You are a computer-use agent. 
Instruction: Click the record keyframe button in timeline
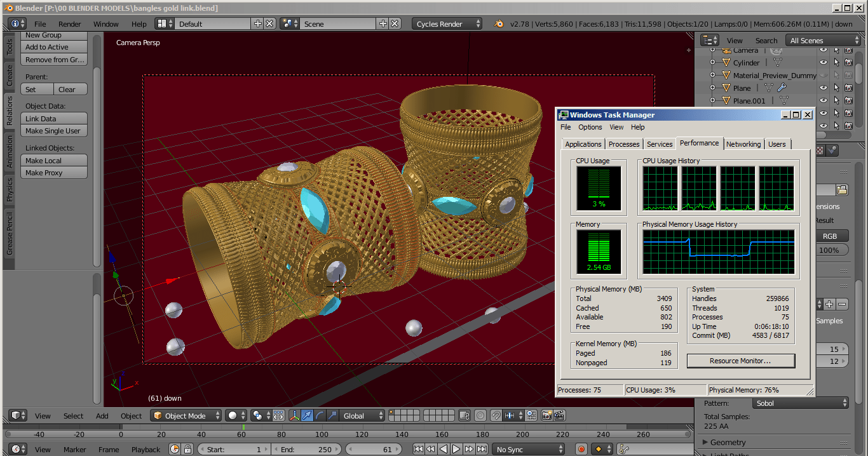[x=581, y=449]
